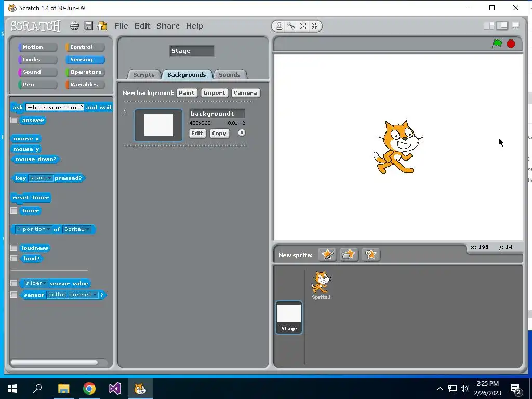Image resolution: width=532 pixels, height=399 pixels.
Task: Open the Sprite1 object dropdown
Action: (x=77, y=229)
